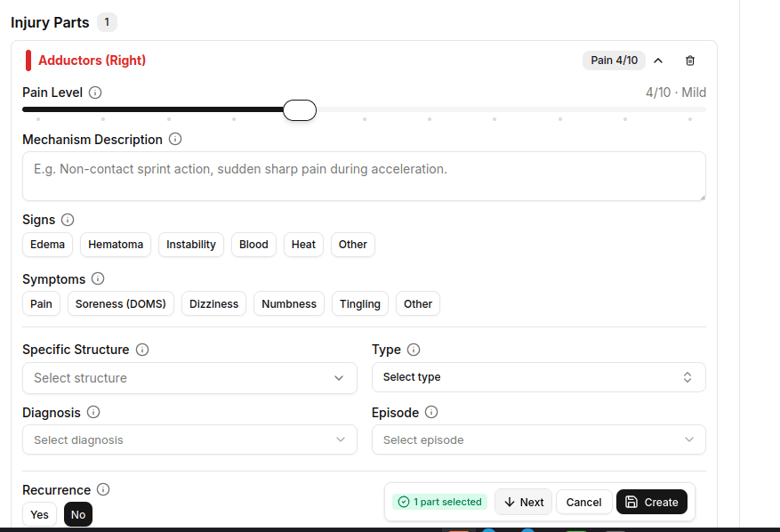The height and width of the screenshot is (532, 780).
Task: Toggle Other under Symptoms
Action: point(418,304)
